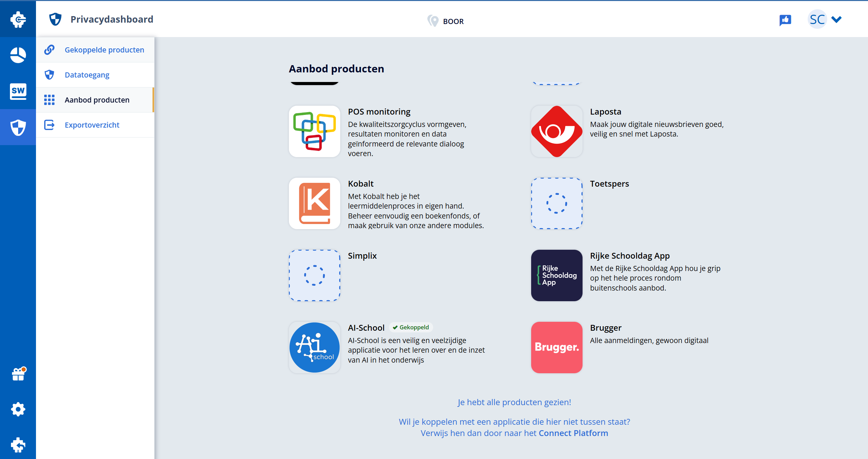
Task: Select Datatoegang in the side menu
Action: point(87,74)
